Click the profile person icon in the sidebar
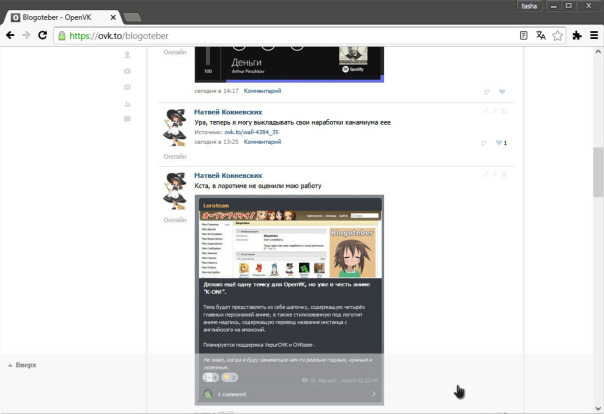The height and width of the screenshot is (414, 604). (x=127, y=55)
